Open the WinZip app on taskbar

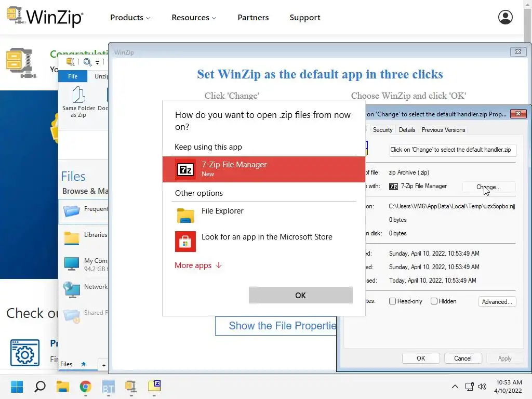[131, 387]
